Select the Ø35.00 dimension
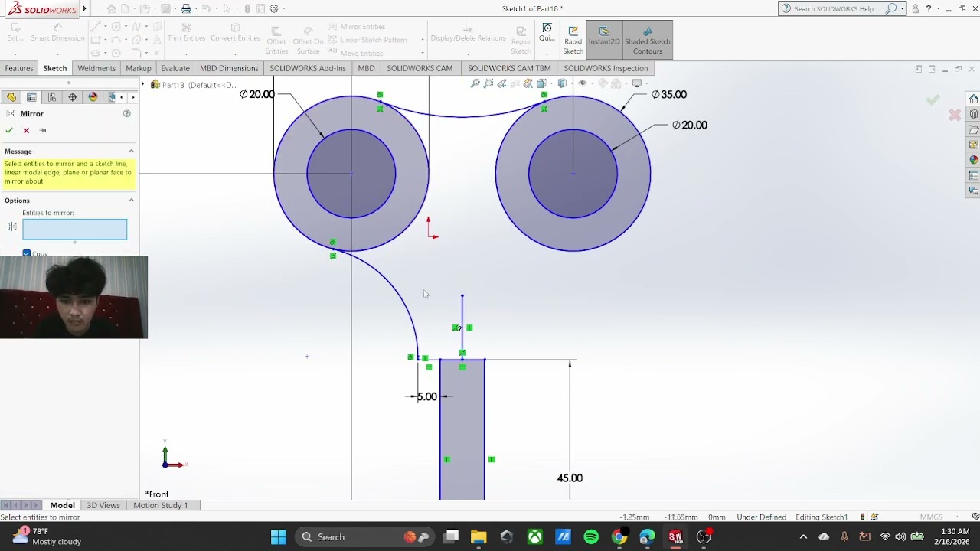Image resolution: width=980 pixels, height=551 pixels. 669,94
